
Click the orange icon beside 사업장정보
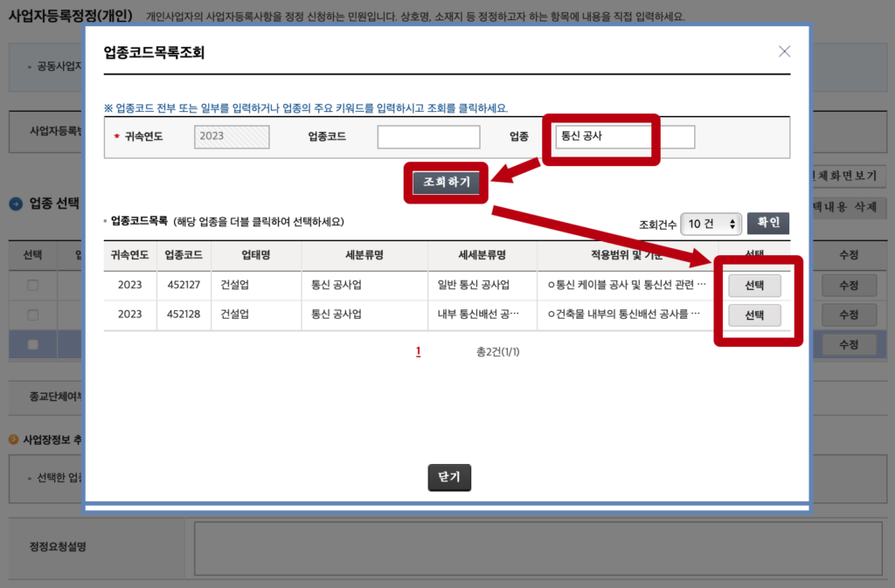pos(13,439)
